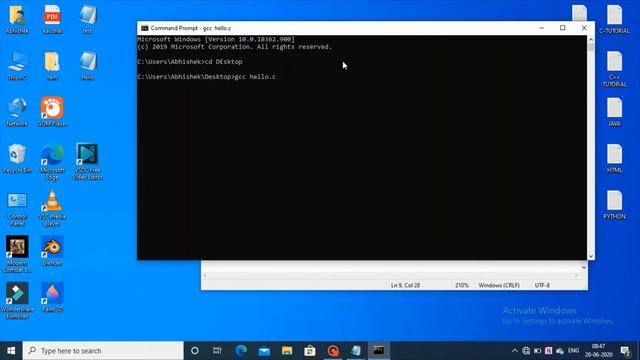Select the VSDC Free Video Editor shortcut
640x360 pixels.
[x=87, y=162]
